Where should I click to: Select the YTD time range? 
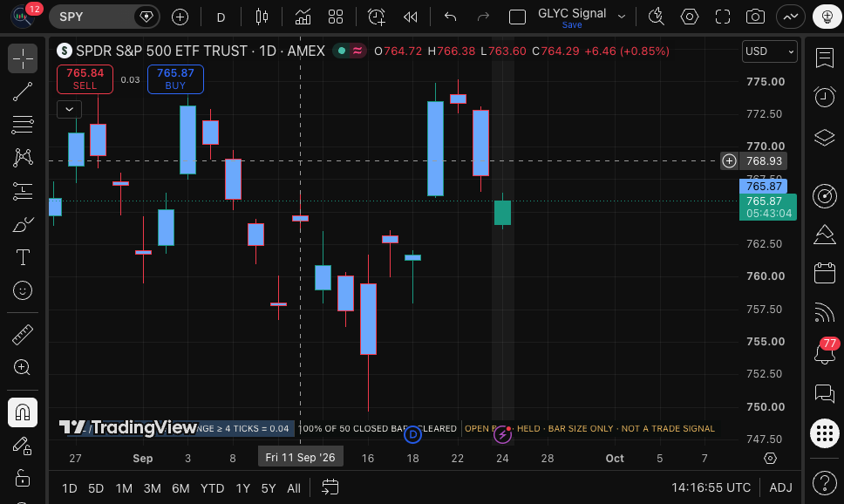[212, 488]
